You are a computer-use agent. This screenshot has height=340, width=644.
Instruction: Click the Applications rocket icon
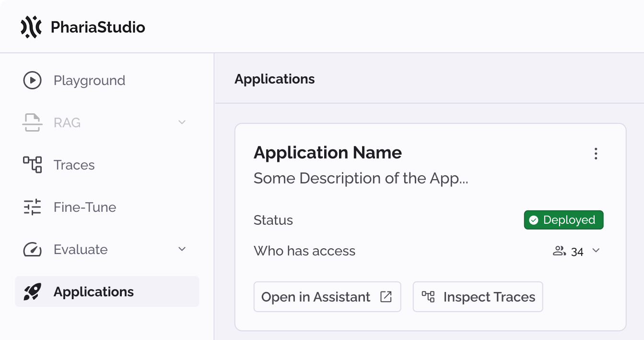(x=33, y=291)
